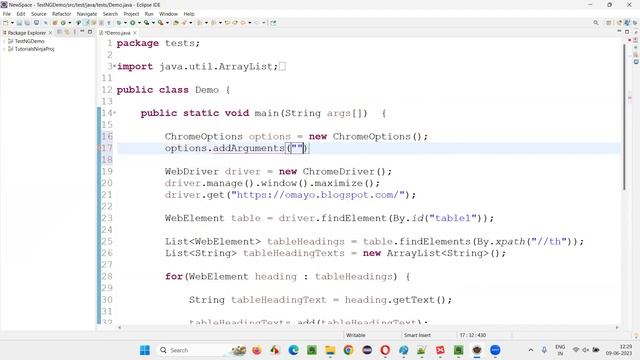
Task: Select TestNGDemo in Package Explorer
Action: point(29,41)
